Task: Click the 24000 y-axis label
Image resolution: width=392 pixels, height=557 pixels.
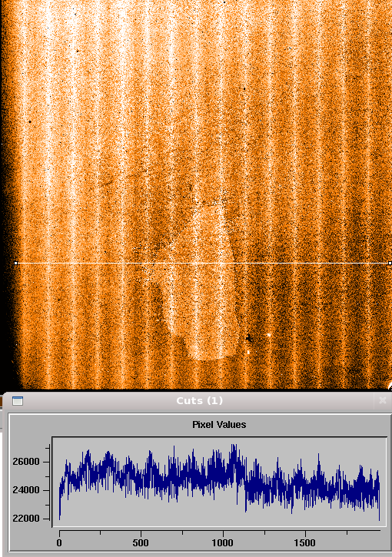Action: coord(26,490)
